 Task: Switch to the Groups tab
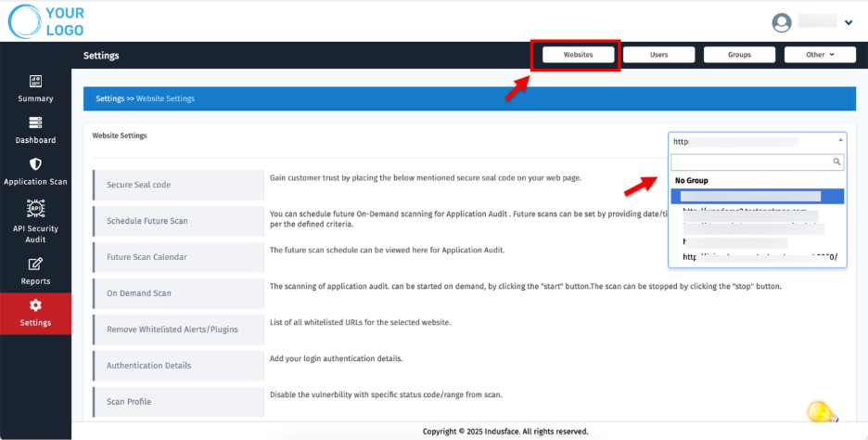tap(740, 55)
